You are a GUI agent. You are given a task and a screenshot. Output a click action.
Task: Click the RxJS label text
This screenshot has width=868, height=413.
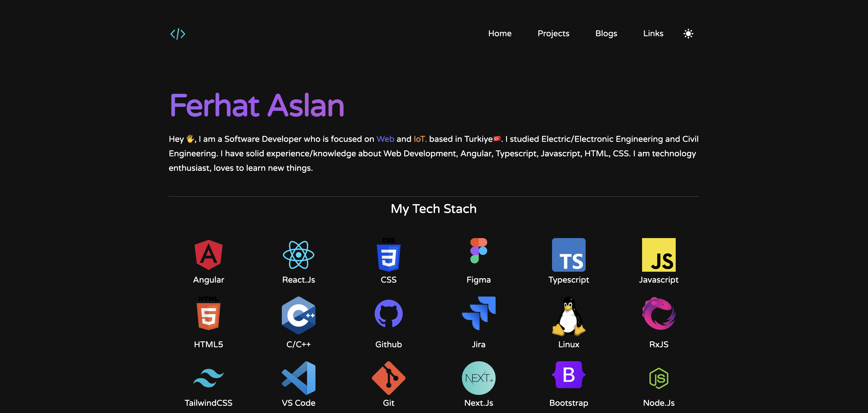[x=659, y=344]
